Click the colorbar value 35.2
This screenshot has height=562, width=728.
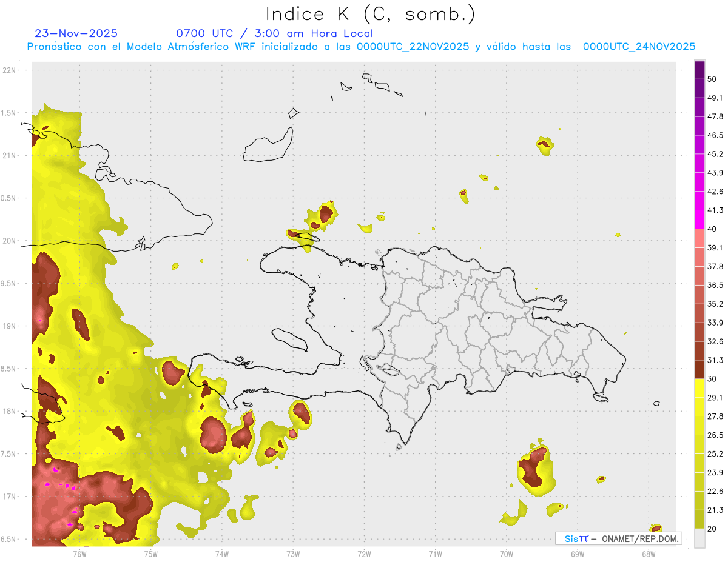coord(715,304)
